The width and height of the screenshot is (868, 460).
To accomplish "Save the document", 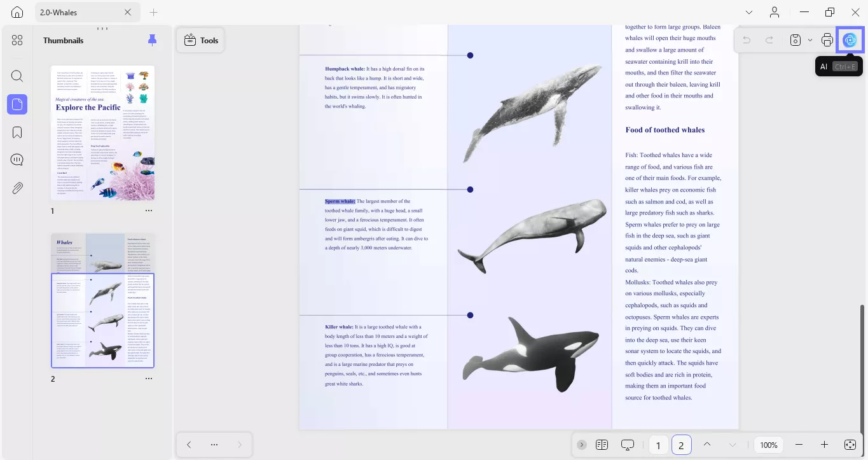I will point(796,40).
